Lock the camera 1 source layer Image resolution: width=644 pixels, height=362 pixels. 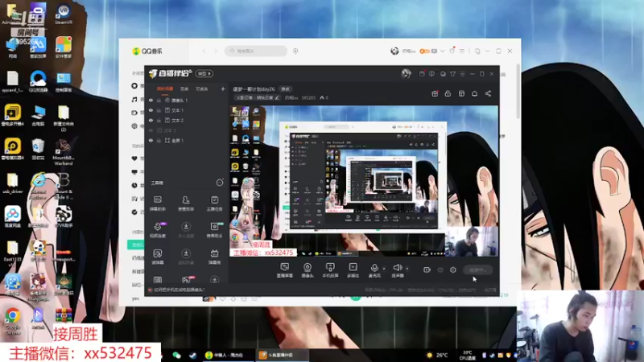(159, 100)
